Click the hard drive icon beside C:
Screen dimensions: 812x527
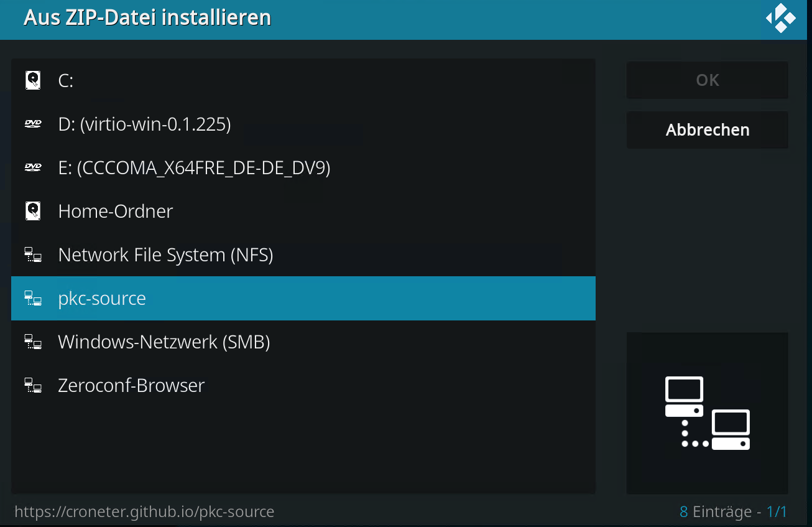33,80
